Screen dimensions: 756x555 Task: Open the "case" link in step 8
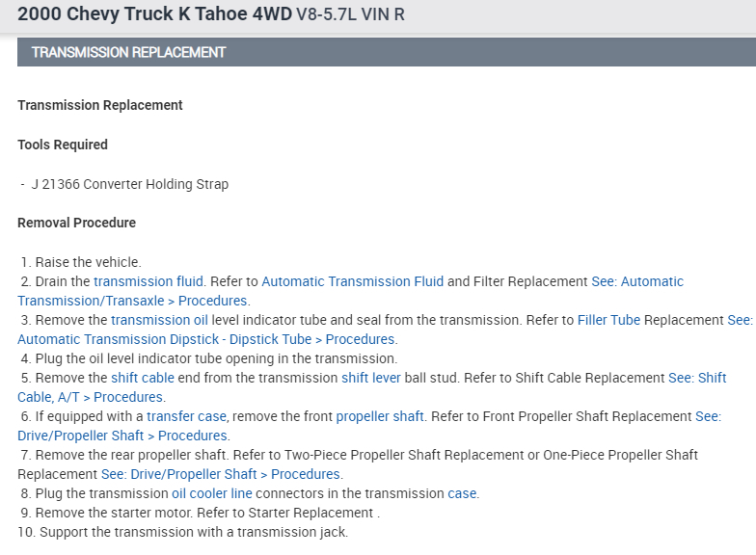coord(462,493)
